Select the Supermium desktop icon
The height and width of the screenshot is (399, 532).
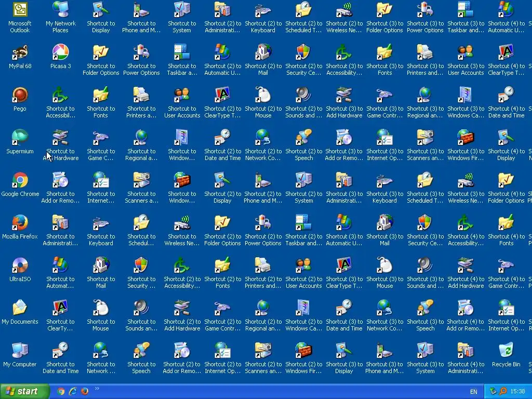click(x=20, y=142)
